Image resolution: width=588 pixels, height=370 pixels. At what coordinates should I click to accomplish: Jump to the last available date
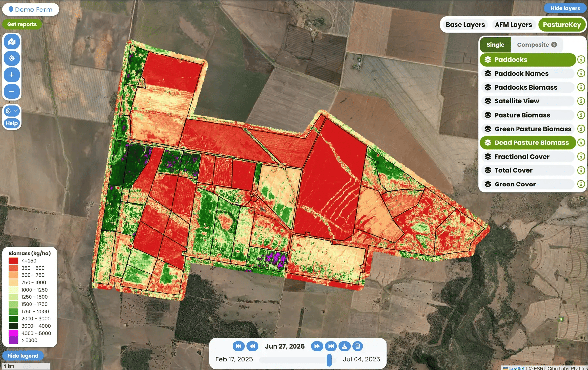pos(331,346)
